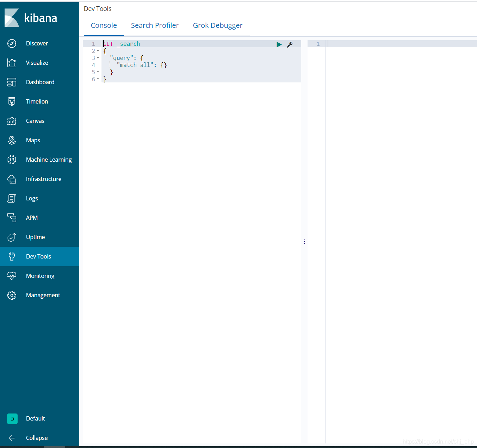Click the GET _search request line
The image size is (477, 448).
[x=122, y=44]
